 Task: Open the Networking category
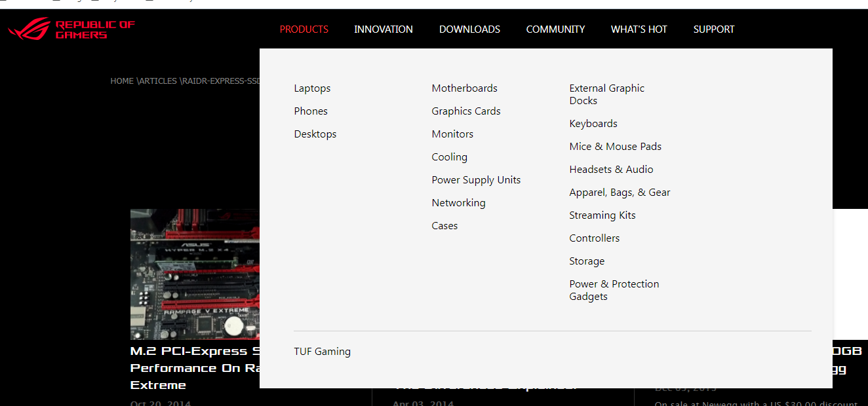(x=458, y=203)
